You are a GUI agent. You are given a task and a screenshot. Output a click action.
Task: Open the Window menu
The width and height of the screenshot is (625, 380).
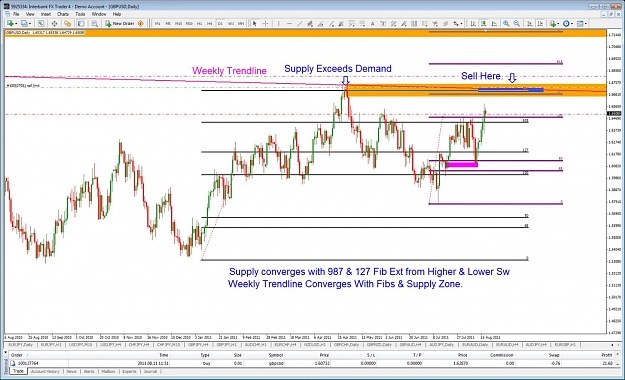click(99, 14)
